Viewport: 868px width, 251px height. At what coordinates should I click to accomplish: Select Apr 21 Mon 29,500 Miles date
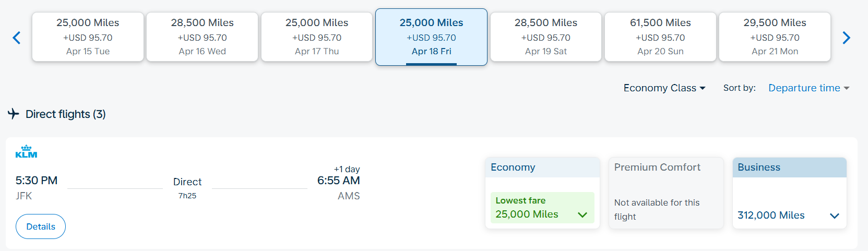[x=775, y=37]
